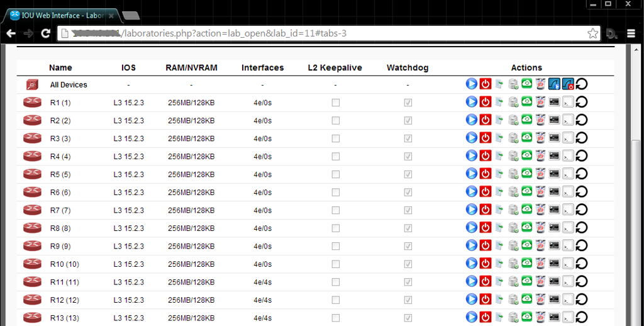Click the IOS column header

[128, 68]
